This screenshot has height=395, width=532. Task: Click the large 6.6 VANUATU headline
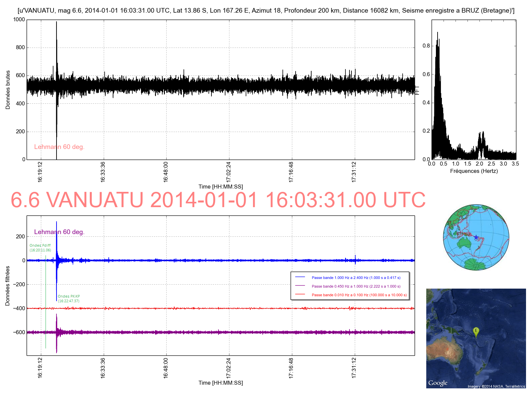coord(218,200)
